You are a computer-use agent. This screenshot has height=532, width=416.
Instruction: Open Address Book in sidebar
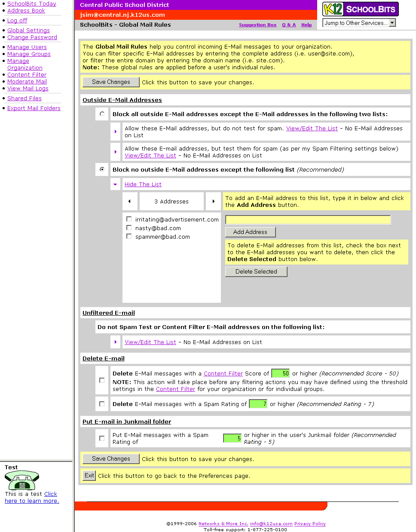coord(26,10)
